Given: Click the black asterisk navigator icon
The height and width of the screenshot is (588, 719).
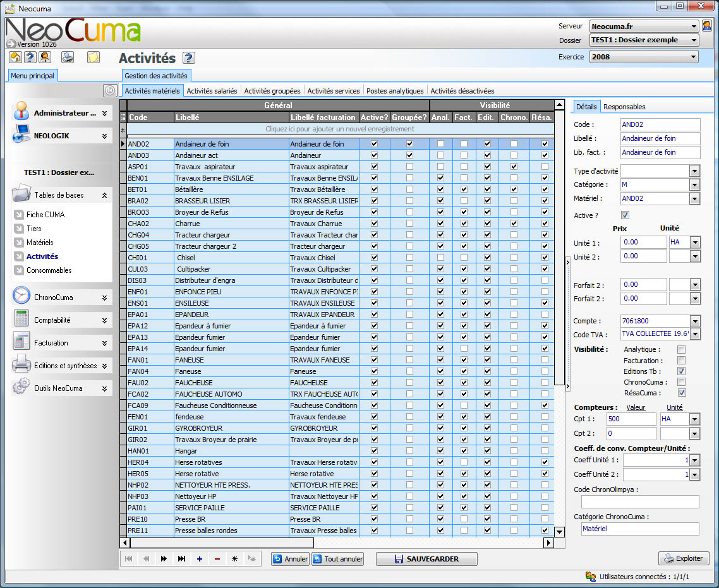Looking at the screenshot, I should (235, 559).
